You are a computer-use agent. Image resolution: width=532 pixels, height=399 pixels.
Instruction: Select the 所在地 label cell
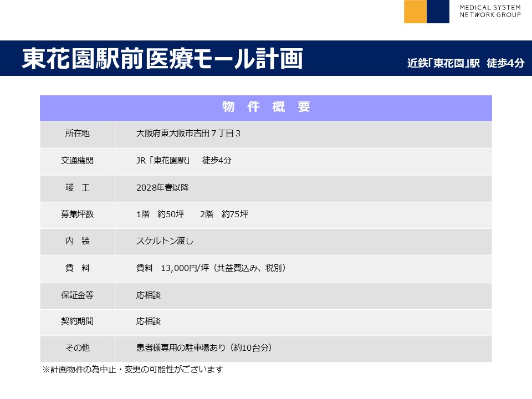click(77, 134)
